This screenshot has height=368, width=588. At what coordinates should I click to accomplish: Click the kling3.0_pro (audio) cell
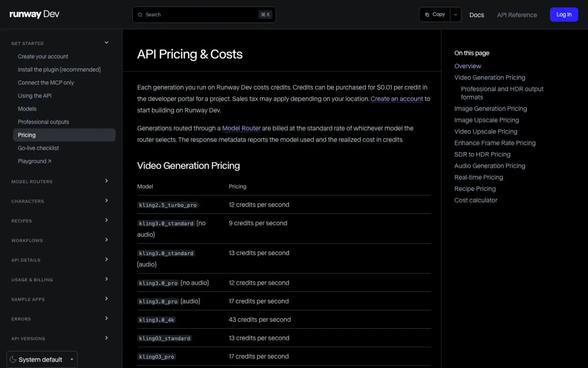(169, 301)
